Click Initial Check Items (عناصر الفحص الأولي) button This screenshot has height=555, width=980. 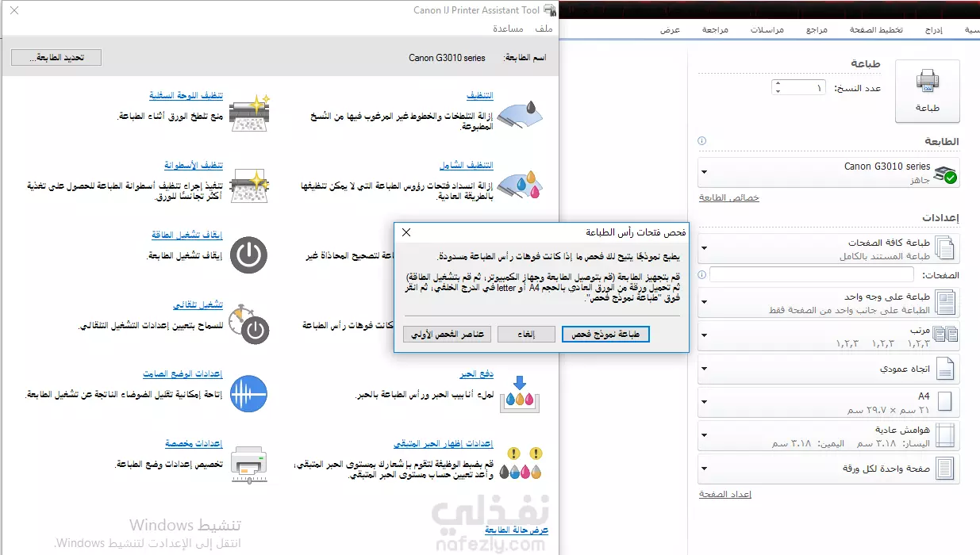[447, 335]
